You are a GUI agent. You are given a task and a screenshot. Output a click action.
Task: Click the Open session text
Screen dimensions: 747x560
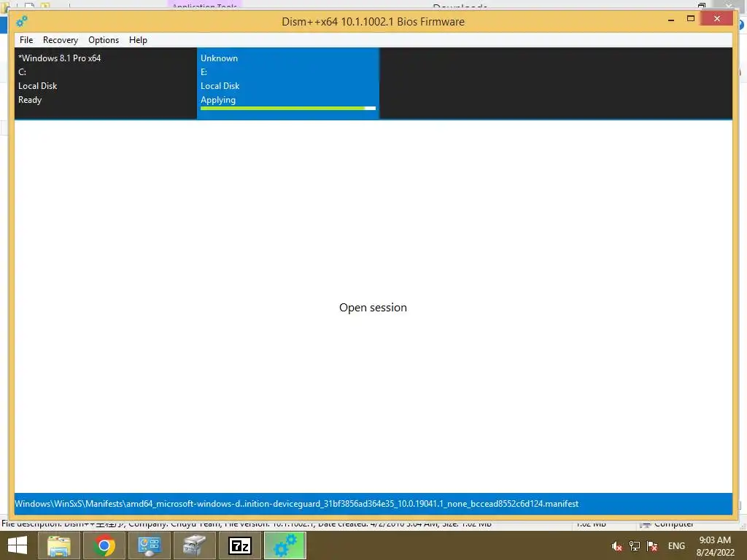click(x=373, y=308)
